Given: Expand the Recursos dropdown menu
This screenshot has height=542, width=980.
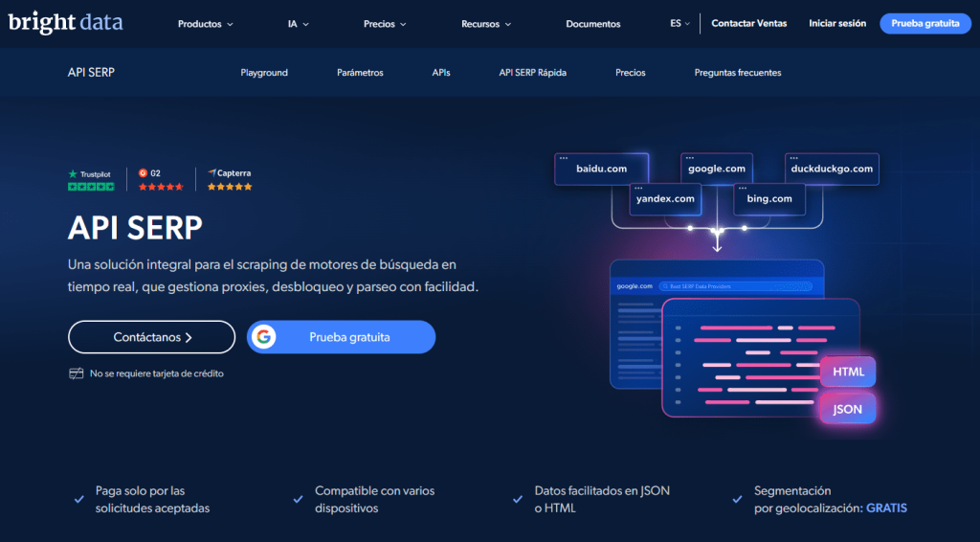Looking at the screenshot, I should click(486, 24).
